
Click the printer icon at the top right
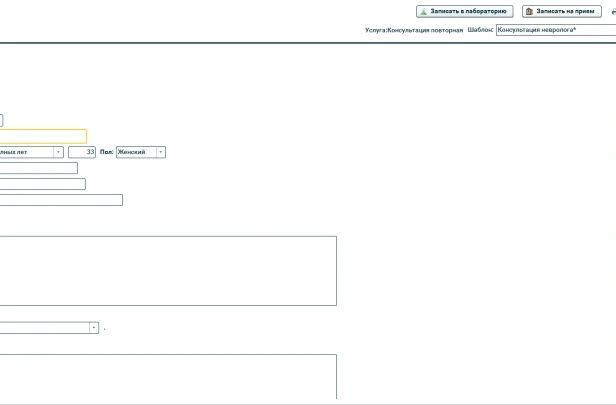point(612,12)
